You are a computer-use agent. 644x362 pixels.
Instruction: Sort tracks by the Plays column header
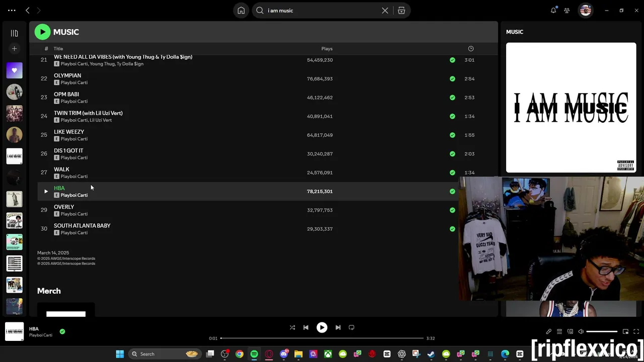tap(327, 49)
